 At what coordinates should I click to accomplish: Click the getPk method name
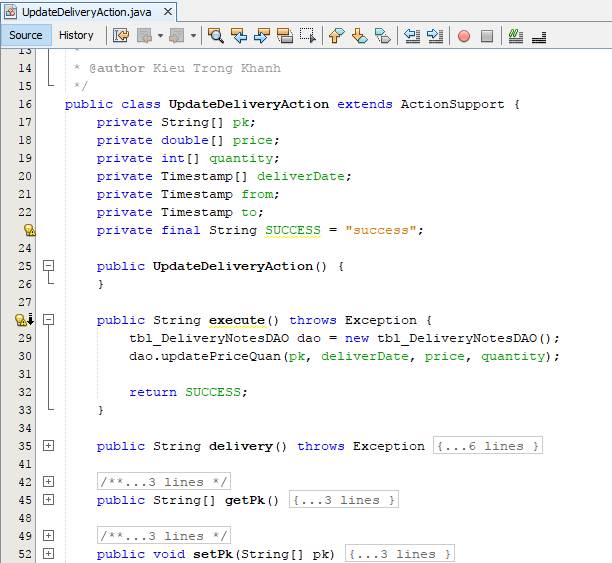(x=244, y=500)
